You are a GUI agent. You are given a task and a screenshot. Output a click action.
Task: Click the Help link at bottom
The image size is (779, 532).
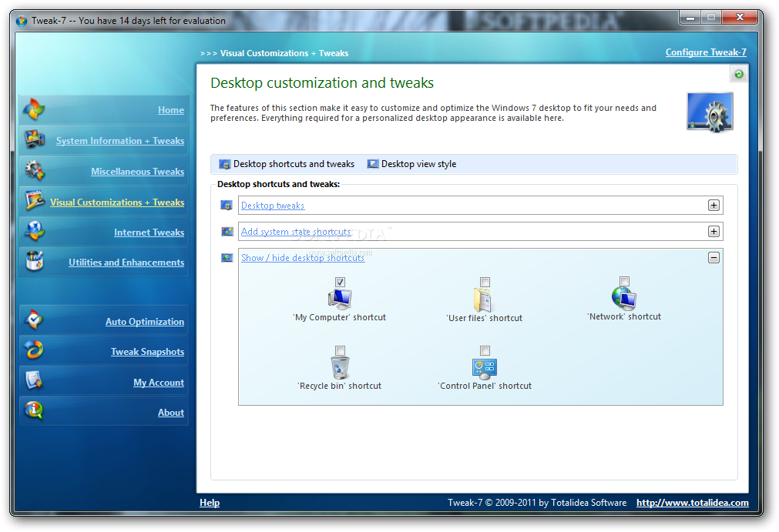[210, 503]
